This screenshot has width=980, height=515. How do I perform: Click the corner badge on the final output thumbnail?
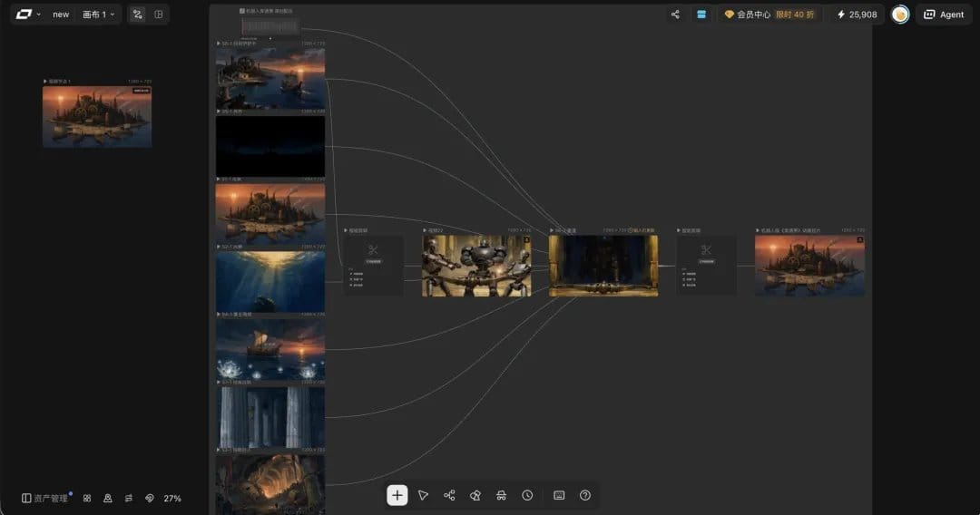pos(860,239)
